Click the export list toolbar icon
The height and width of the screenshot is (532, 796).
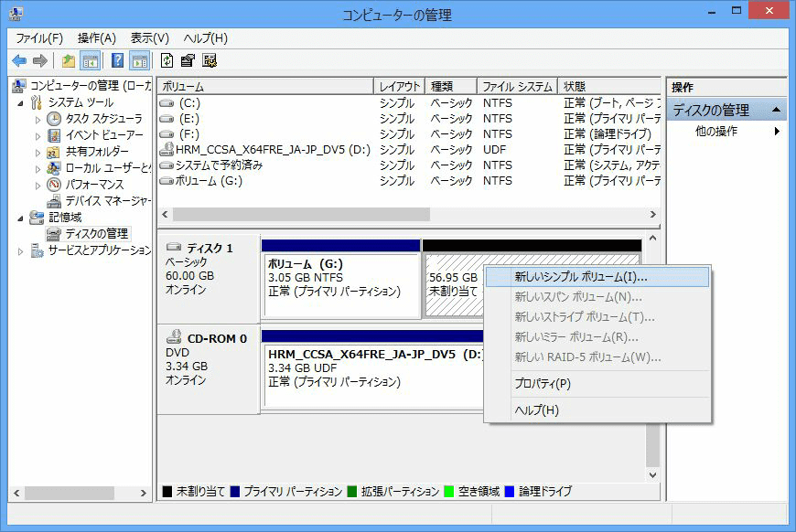coord(188,60)
